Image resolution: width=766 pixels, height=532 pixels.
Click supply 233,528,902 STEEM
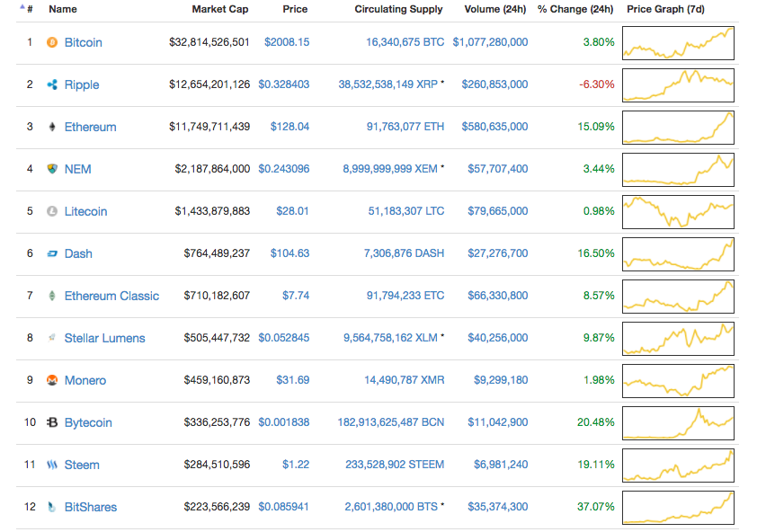click(x=395, y=465)
